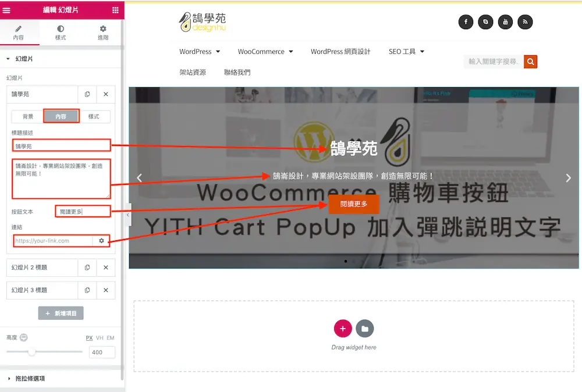
Task: Select the VH height unit
Action: pos(100,338)
